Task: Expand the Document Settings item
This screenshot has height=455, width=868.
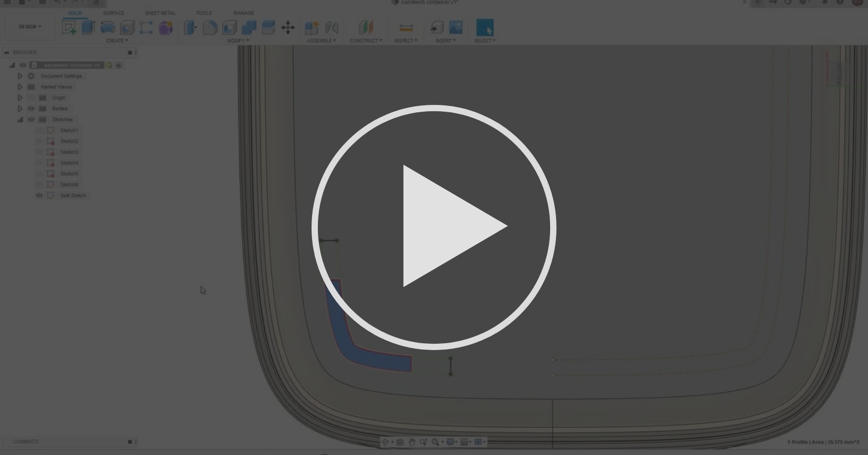Action: point(20,76)
